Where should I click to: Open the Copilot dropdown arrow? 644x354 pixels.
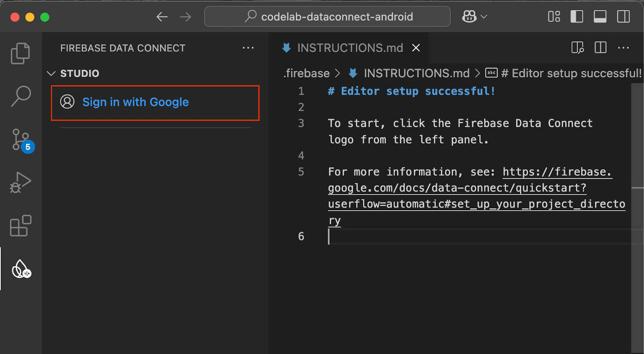(x=484, y=17)
